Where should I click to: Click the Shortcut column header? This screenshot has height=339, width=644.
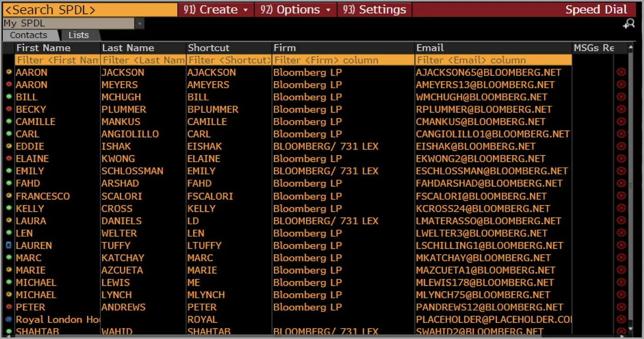(229, 48)
